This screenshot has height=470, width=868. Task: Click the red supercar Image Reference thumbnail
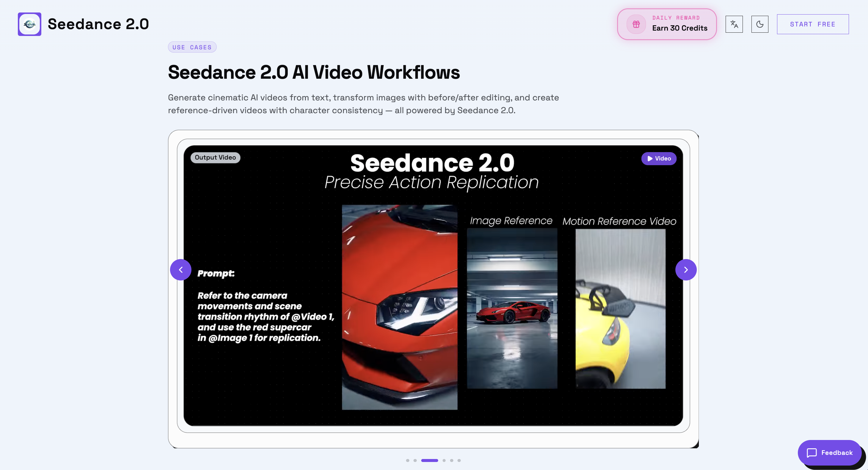tap(512, 310)
